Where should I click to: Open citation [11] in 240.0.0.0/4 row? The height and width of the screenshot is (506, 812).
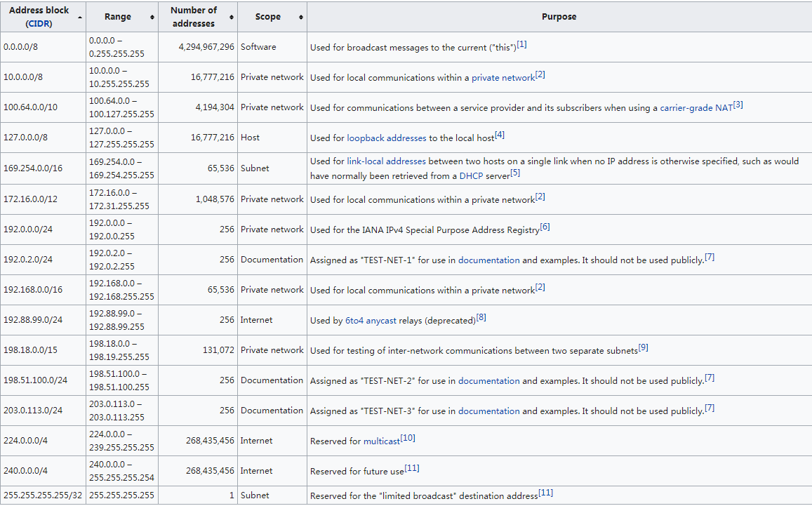pos(412,468)
